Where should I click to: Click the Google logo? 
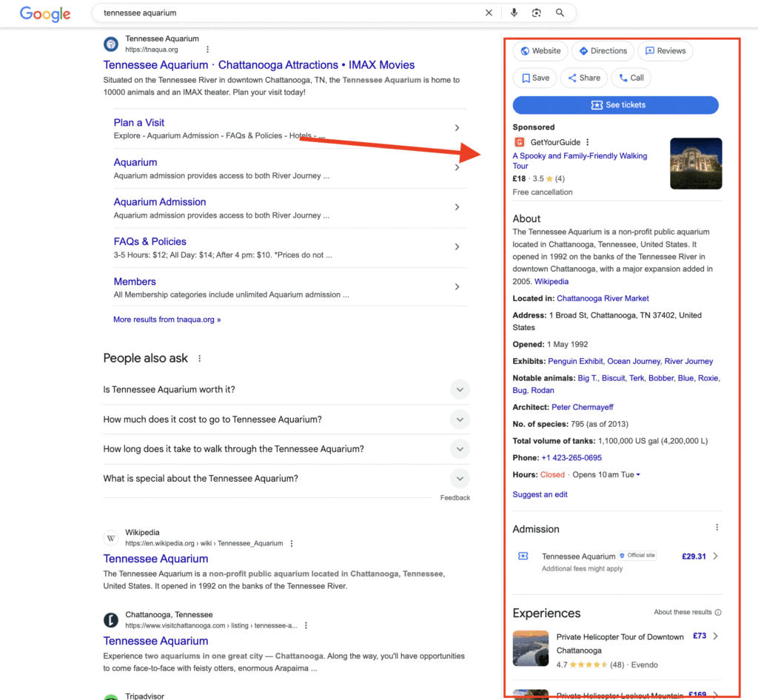pos(45,13)
